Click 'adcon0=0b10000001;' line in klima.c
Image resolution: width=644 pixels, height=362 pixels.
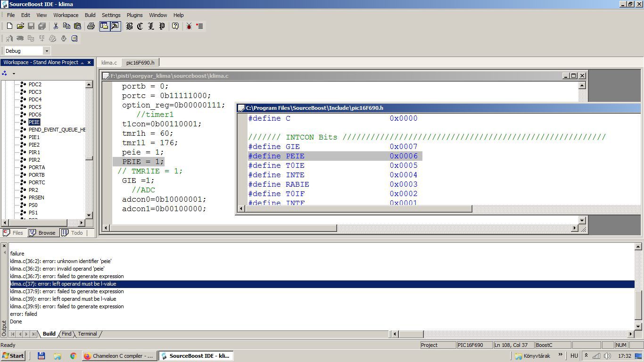coord(164,199)
